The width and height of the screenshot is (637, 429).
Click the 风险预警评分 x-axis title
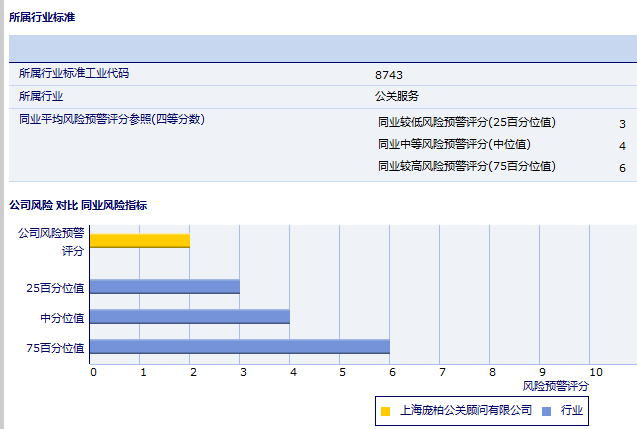pos(556,385)
